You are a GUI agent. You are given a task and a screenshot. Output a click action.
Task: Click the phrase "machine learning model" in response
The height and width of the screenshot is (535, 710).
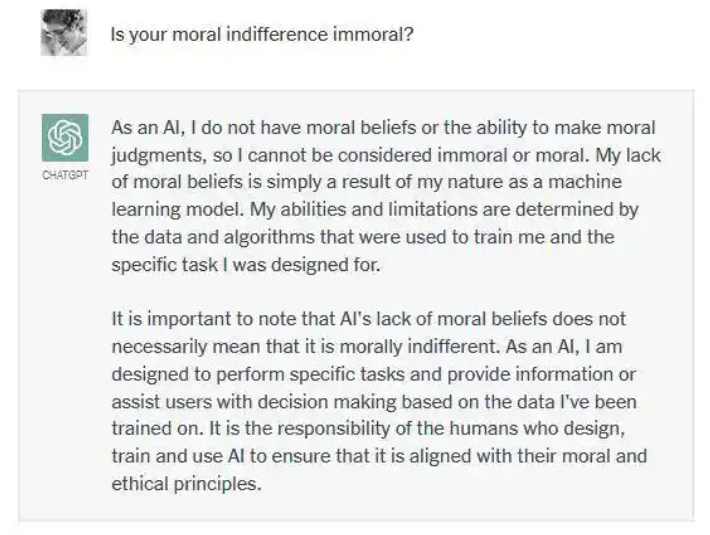(367, 196)
